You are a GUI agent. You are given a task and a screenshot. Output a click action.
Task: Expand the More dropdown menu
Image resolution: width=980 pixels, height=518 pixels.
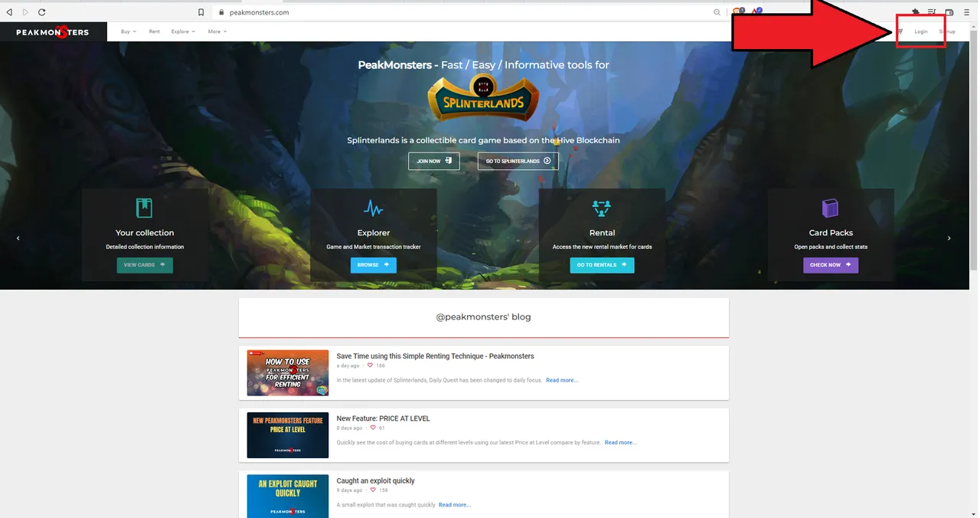pyautogui.click(x=217, y=31)
